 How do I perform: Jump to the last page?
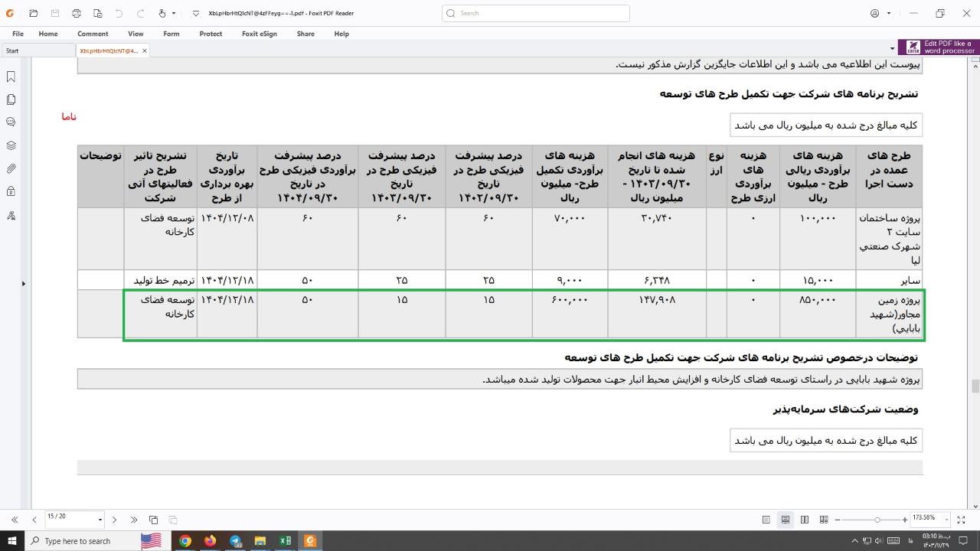134,520
